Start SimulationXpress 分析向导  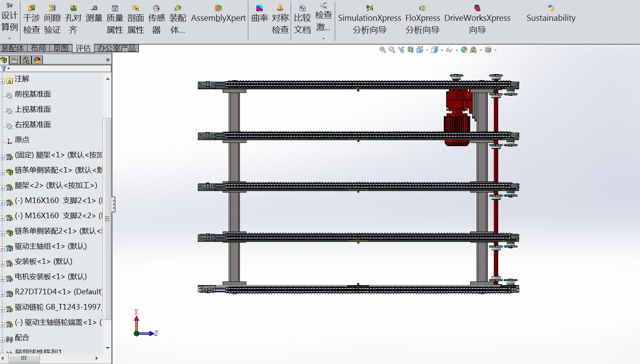coord(370,19)
